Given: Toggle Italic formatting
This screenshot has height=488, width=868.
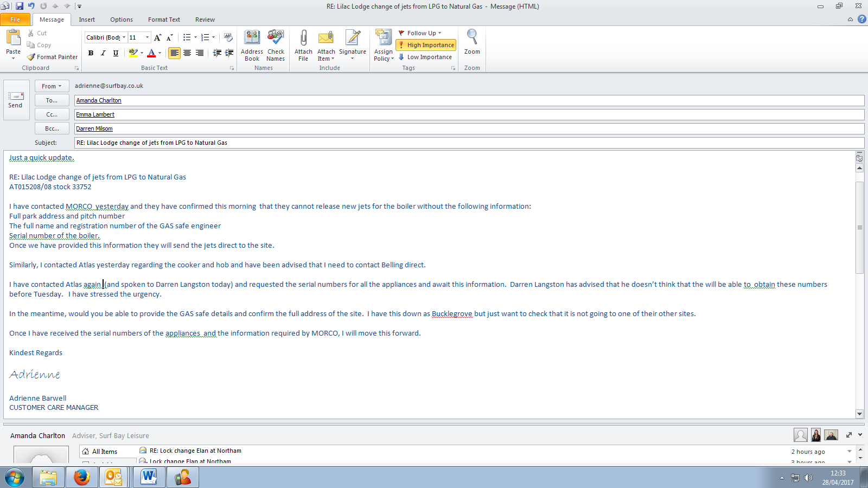Looking at the screenshot, I should pyautogui.click(x=103, y=53).
